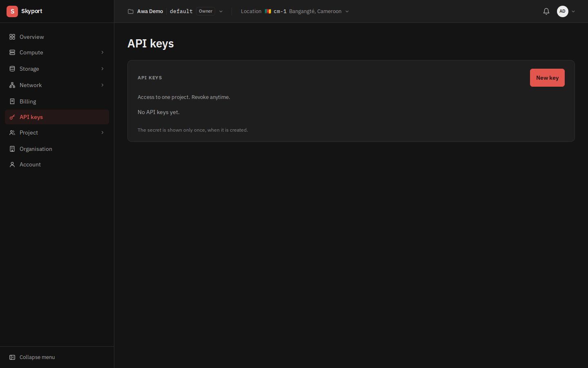Click the API KEYS card section label
Image resolution: width=588 pixels, height=368 pixels.
150,78
